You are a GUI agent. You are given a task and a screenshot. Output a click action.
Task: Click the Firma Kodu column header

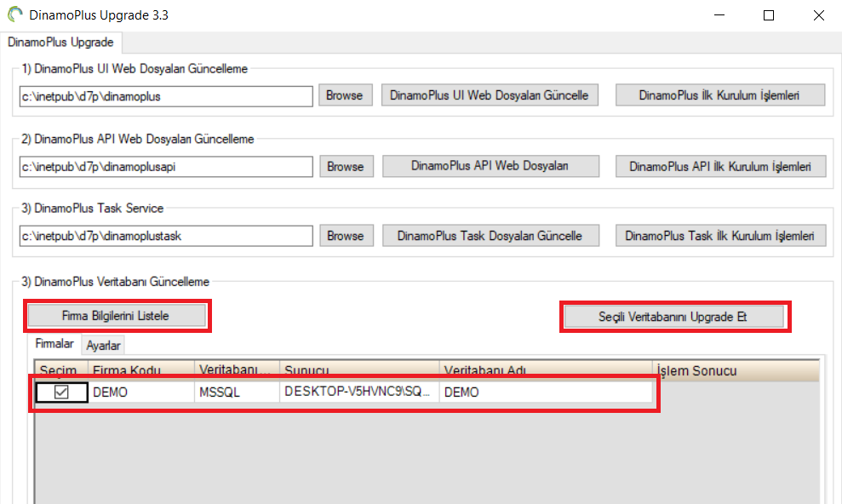click(x=140, y=370)
